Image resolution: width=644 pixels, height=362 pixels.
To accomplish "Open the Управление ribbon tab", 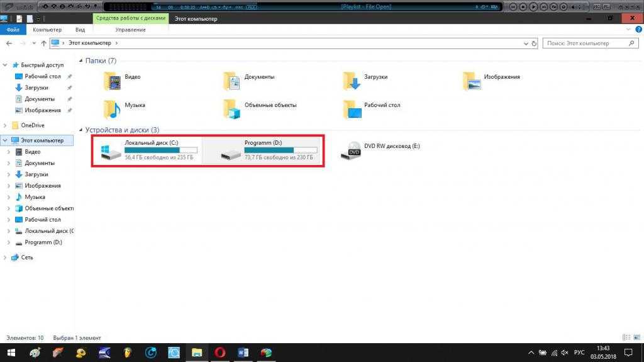I will (130, 30).
